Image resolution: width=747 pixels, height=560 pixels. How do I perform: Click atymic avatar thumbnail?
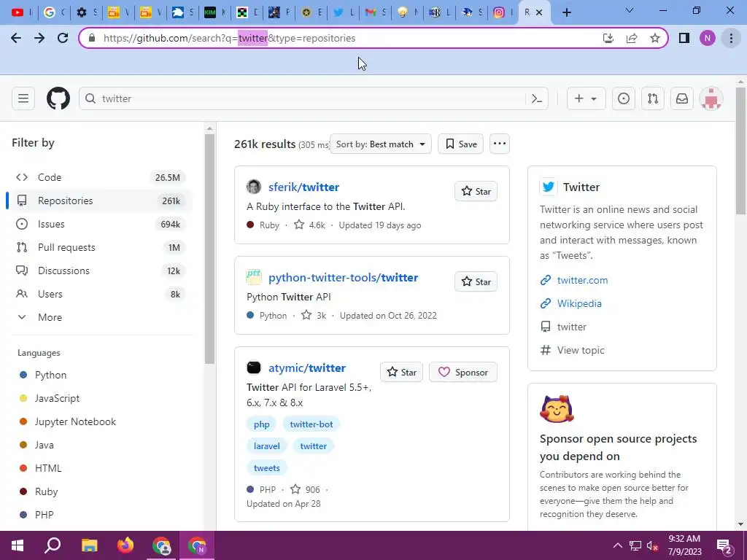pos(254,367)
